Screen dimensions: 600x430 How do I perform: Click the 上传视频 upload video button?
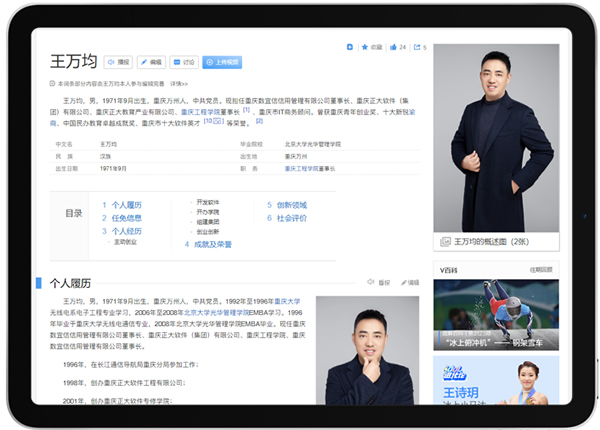223,62
